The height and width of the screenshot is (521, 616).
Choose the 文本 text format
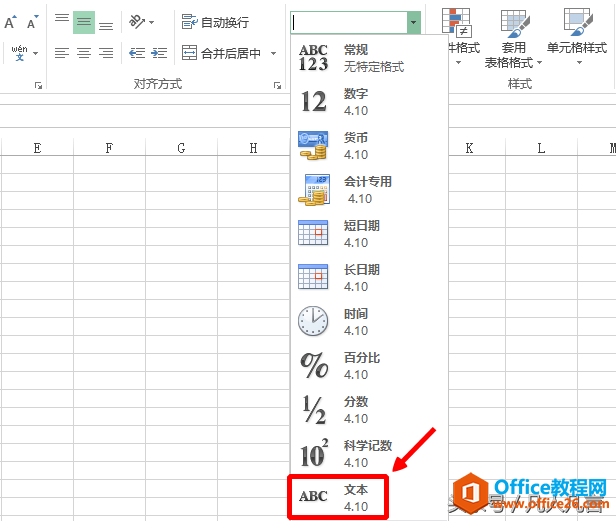(x=369, y=498)
